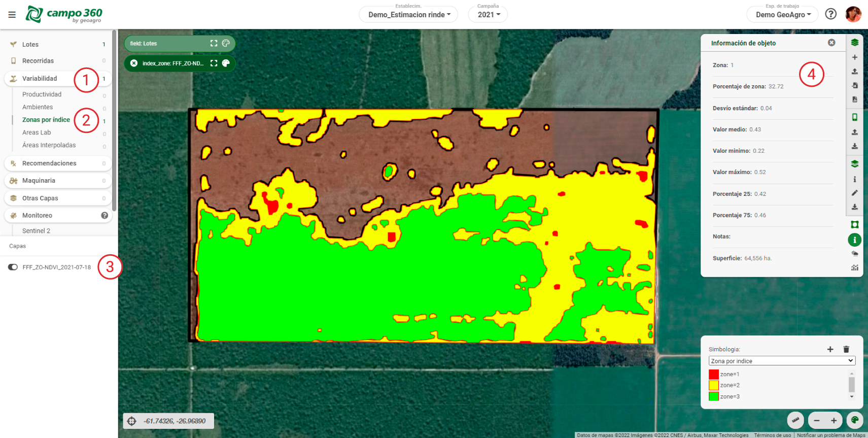
Task: Open the map palette button at bottom right
Action: (855, 420)
